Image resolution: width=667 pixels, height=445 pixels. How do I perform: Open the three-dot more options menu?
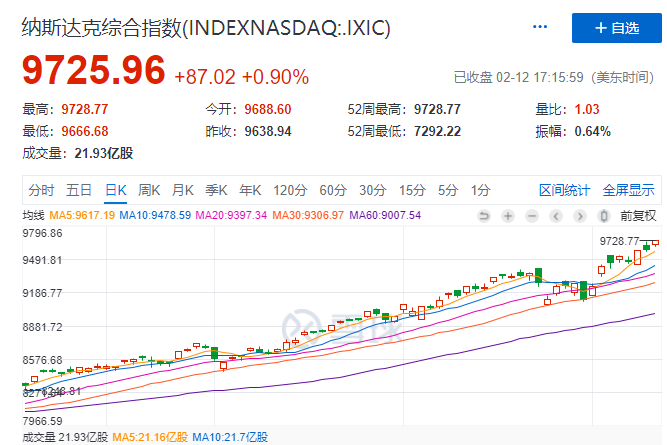point(540,27)
